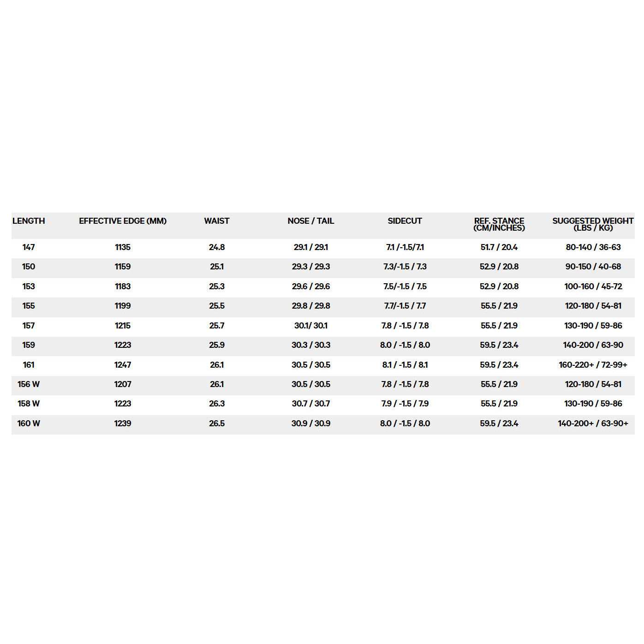Select the 147 length row cell
The image size is (644, 644).
click(x=29, y=247)
